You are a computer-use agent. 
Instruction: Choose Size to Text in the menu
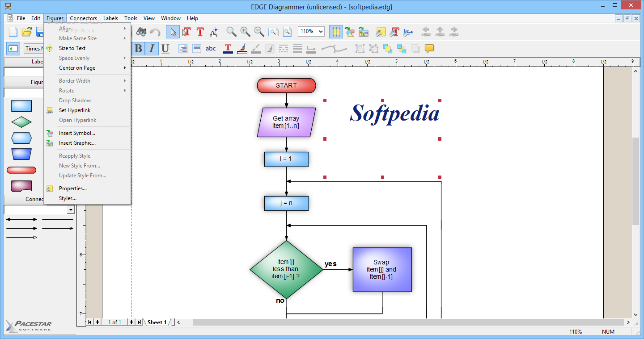pyautogui.click(x=87, y=48)
